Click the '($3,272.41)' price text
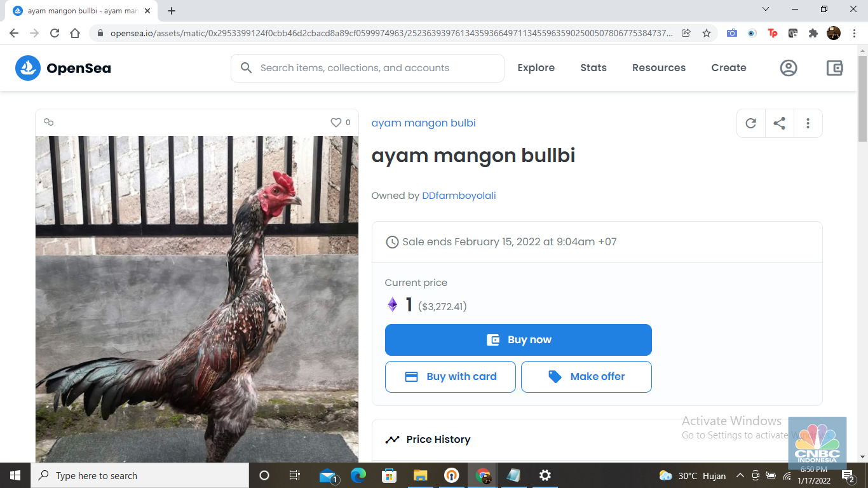Screen dimensions: 868x488 [x=443, y=307]
